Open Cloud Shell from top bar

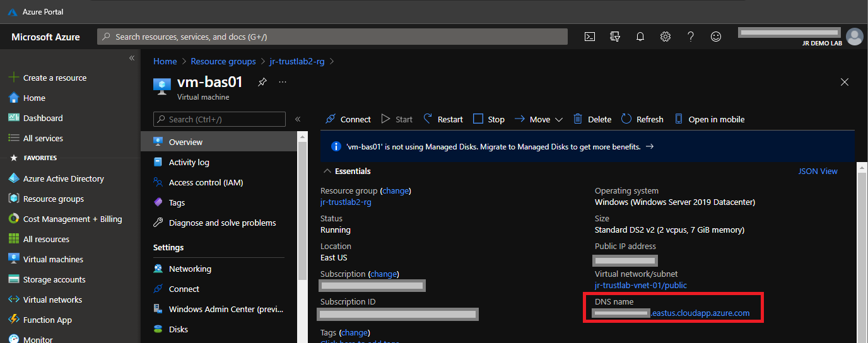pyautogui.click(x=590, y=37)
